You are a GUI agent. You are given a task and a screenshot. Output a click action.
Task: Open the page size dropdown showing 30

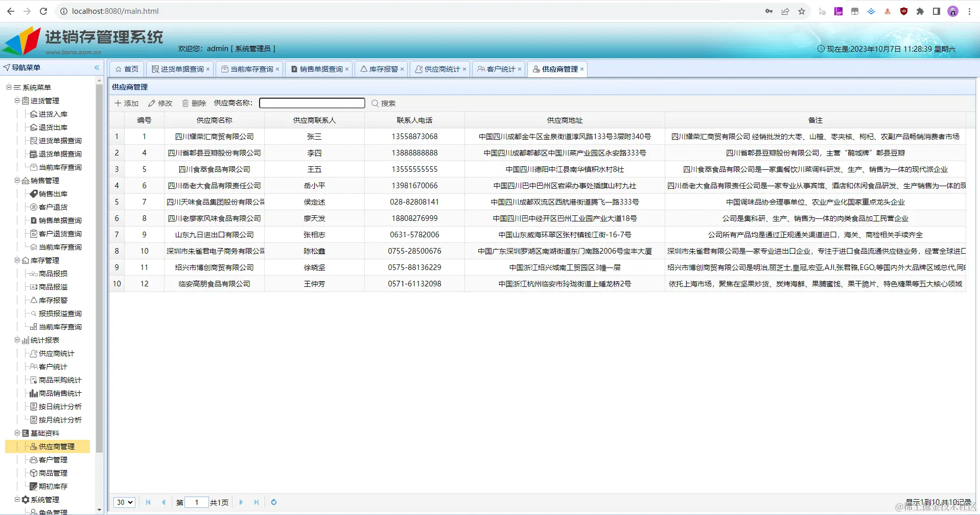click(x=124, y=502)
